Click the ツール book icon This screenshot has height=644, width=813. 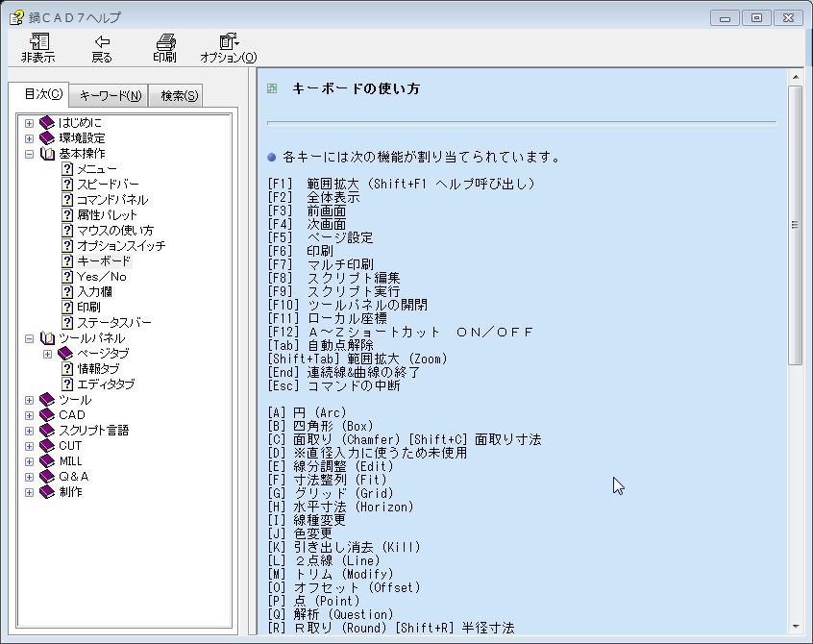pyautogui.click(x=47, y=400)
